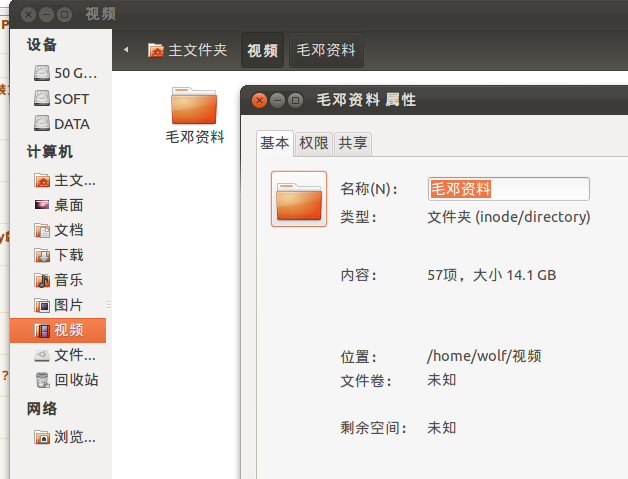The image size is (628, 479).
Task: Click the 设备 devices section header
Action: [x=42, y=44]
